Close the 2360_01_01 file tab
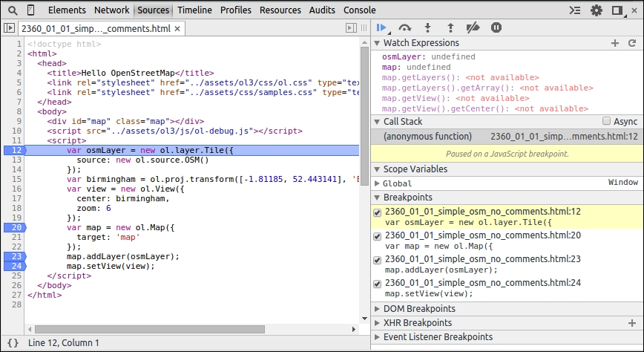 177,29
